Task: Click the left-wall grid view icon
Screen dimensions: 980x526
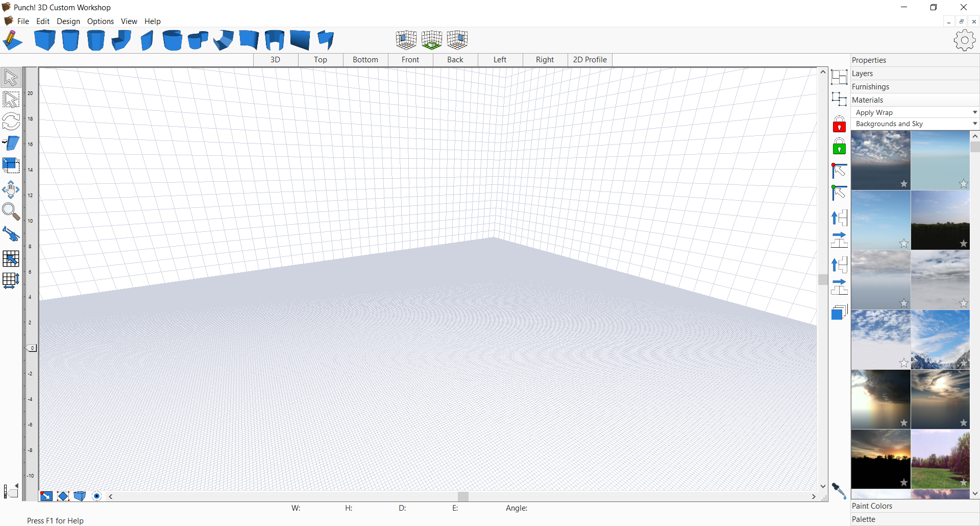Action: (406, 40)
